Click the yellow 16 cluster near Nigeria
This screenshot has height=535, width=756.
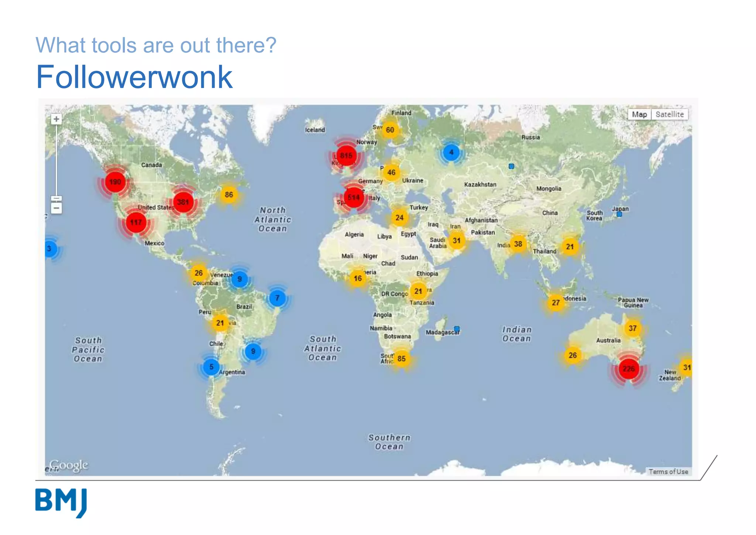click(x=358, y=278)
